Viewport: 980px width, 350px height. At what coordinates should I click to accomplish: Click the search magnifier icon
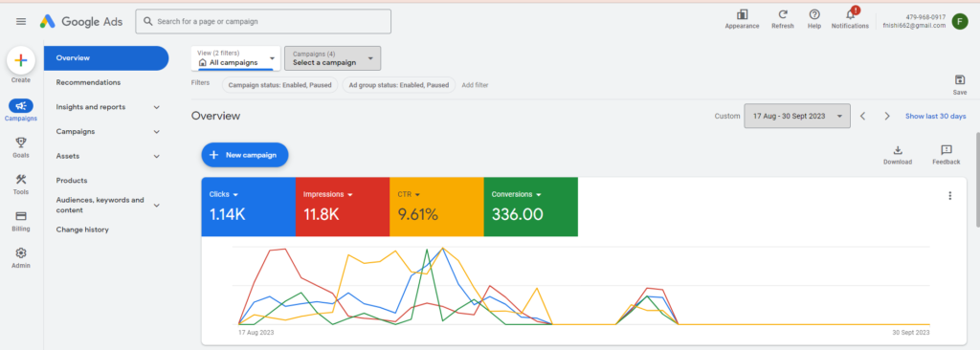148,21
